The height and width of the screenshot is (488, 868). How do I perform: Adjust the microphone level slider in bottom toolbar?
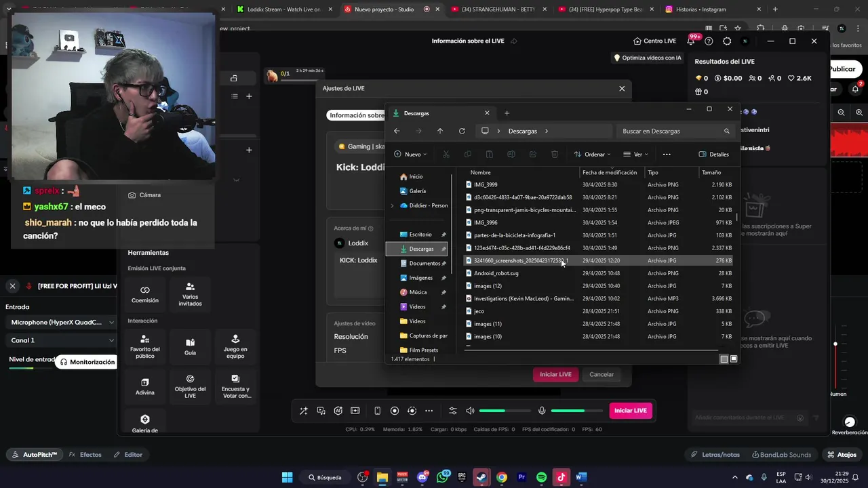577,411
